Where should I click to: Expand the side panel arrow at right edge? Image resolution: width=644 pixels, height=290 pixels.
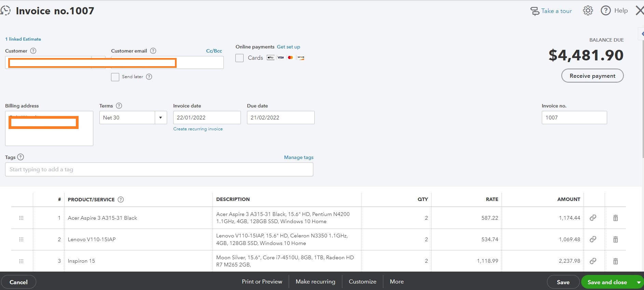click(642, 34)
